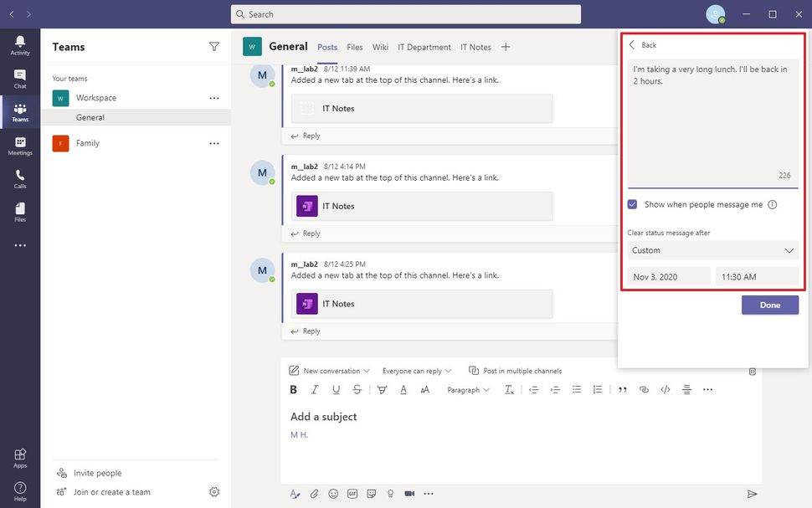This screenshot has height=508, width=812.
Task: Attach a file with the paperclip icon
Action: click(x=314, y=493)
